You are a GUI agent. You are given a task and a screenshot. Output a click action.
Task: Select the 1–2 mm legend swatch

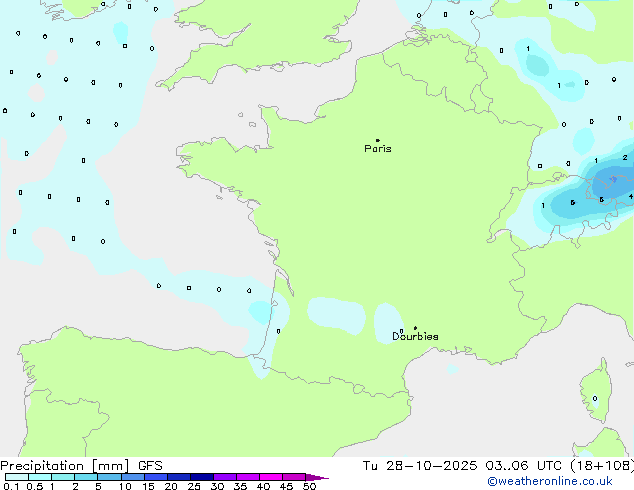click(63, 477)
